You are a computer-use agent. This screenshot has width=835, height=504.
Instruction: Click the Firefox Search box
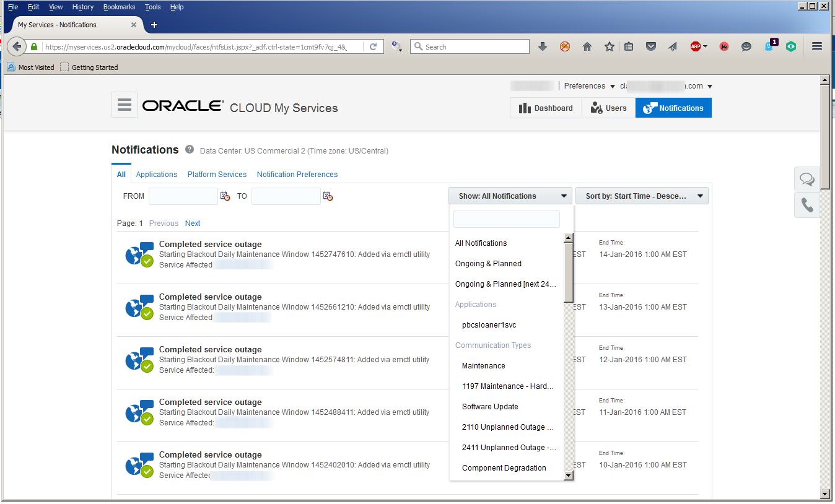(470, 46)
